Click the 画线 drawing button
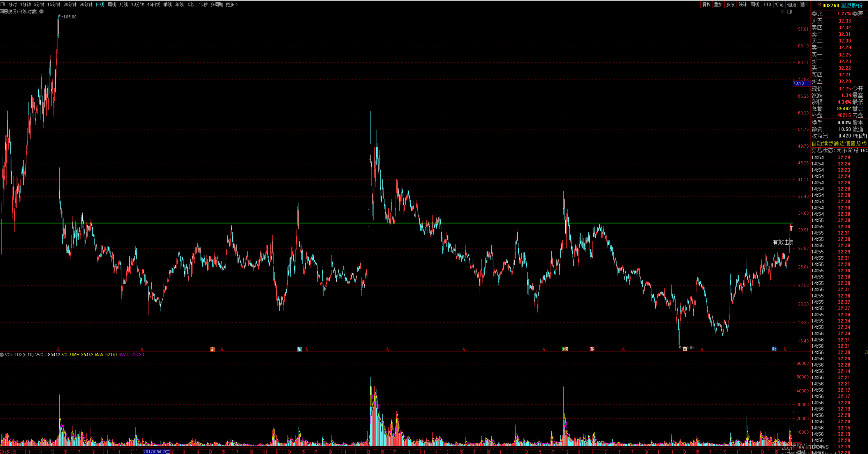The image size is (868, 454). 755,4
